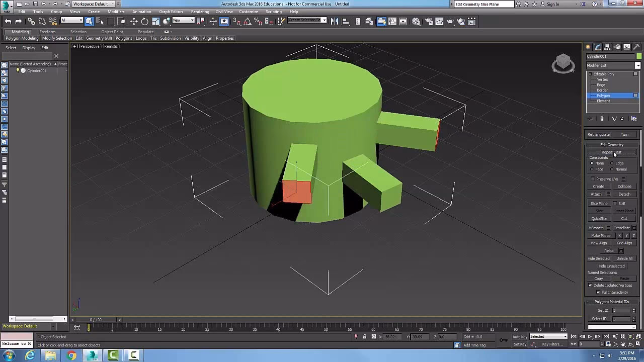Viewport: 644px width, 362px height.
Task: Collapse the Edit Geometry rollout
Action: click(611, 145)
